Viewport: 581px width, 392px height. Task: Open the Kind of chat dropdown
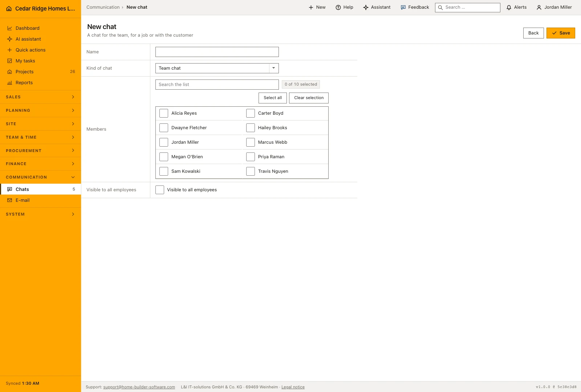[x=217, y=68]
